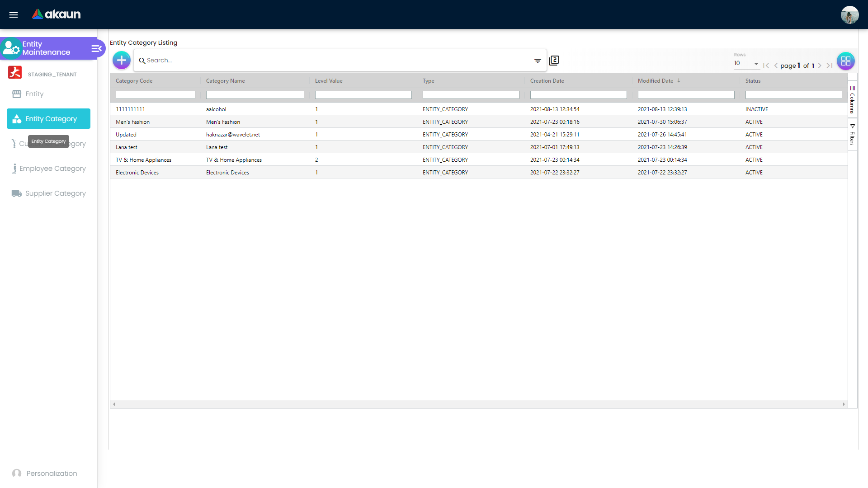Click the Personalization option at the bottom
The image size is (868, 488).
pos(52,473)
